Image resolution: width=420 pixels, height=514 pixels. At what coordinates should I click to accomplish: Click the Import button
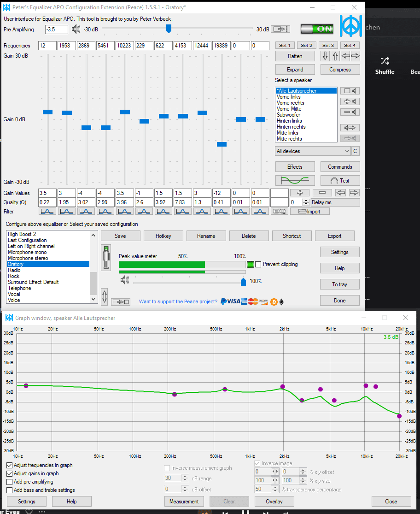pyautogui.click(x=309, y=212)
